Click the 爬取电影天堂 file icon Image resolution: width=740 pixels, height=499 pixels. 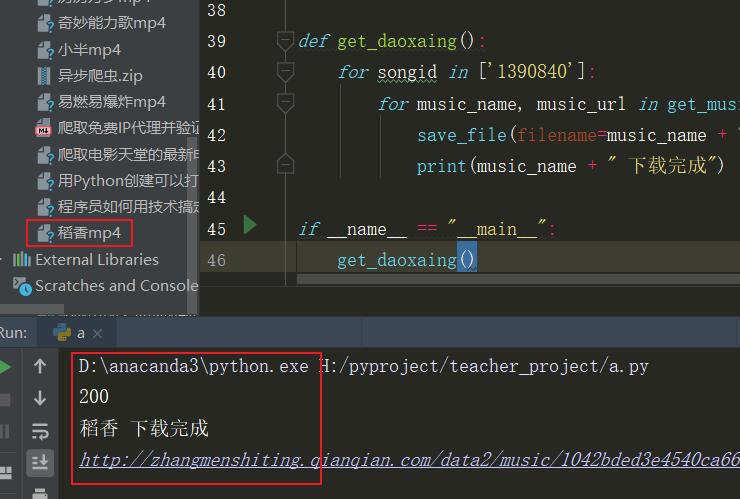coord(46,154)
